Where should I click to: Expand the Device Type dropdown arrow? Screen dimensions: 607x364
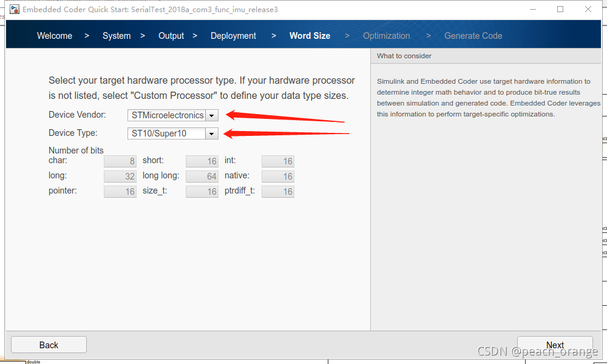pyautogui.click(x=211, y=133)
